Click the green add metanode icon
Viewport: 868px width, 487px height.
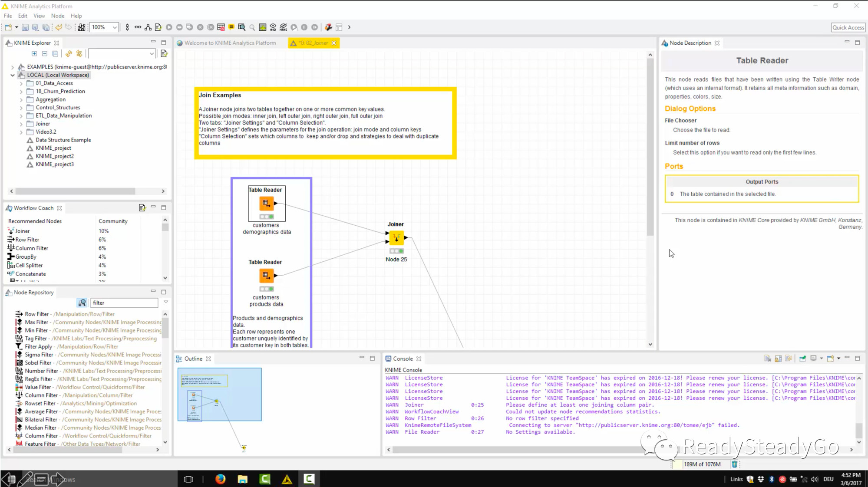pyautogui.click(x=263, y=27)
